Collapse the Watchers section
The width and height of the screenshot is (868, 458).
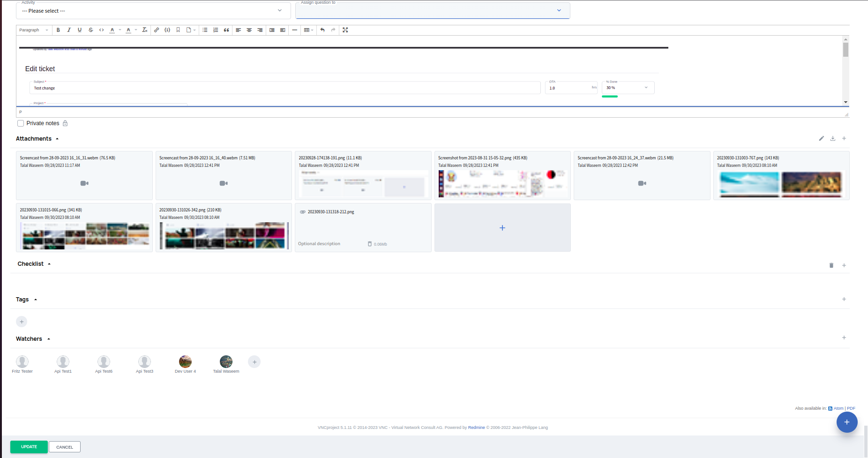49,339
